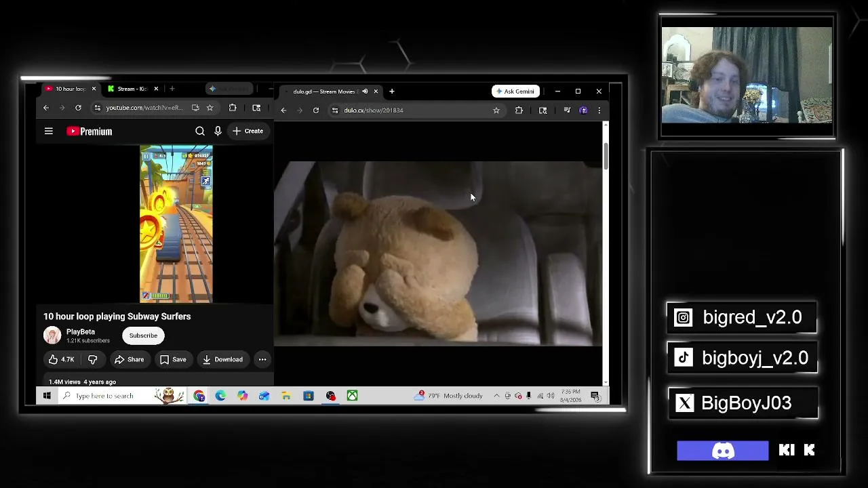Like the Subway Surfers video
This screenshot has width=868, height=488.
pyautogui.click(x=61, y=359)
